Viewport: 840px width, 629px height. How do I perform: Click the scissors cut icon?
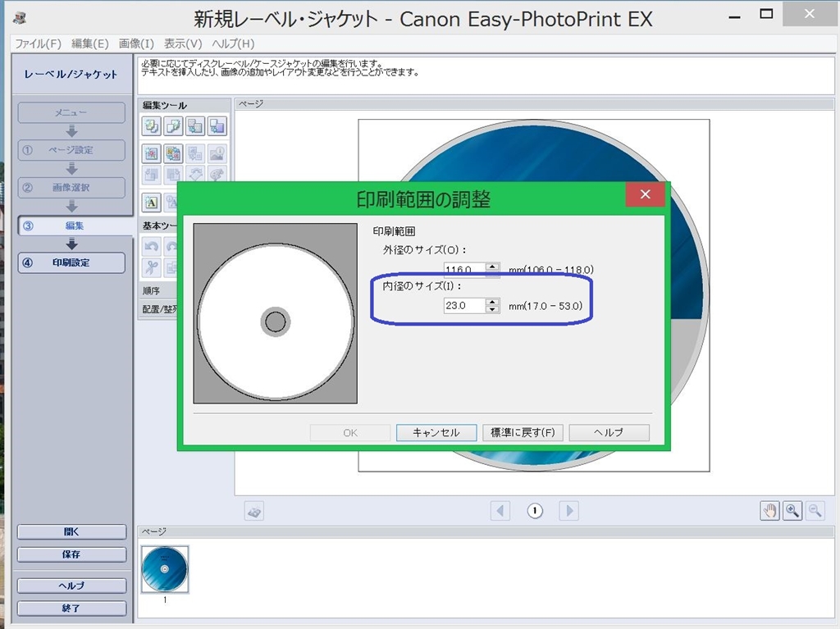pos(152,267)
